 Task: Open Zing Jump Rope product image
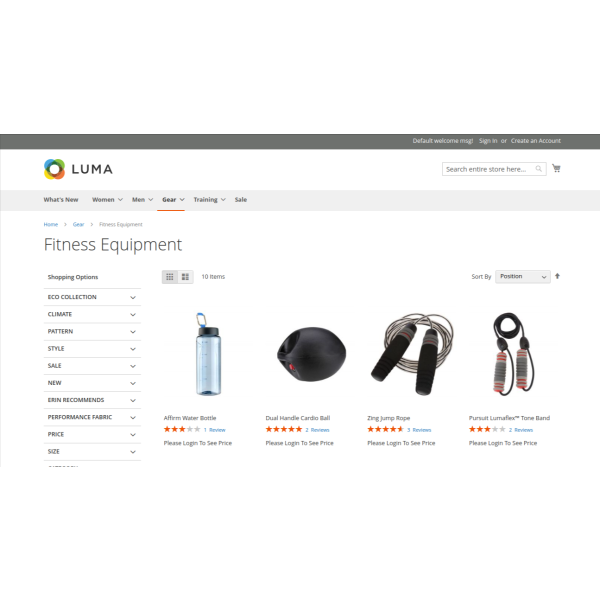413,354
